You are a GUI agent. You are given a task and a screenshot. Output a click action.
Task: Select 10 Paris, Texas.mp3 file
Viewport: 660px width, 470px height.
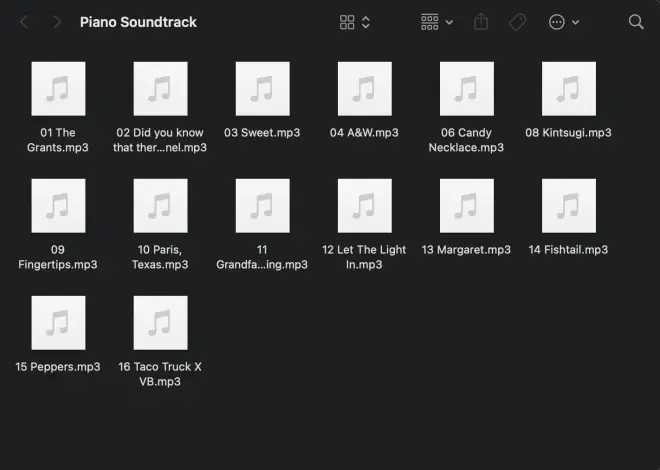click(160, 206)
